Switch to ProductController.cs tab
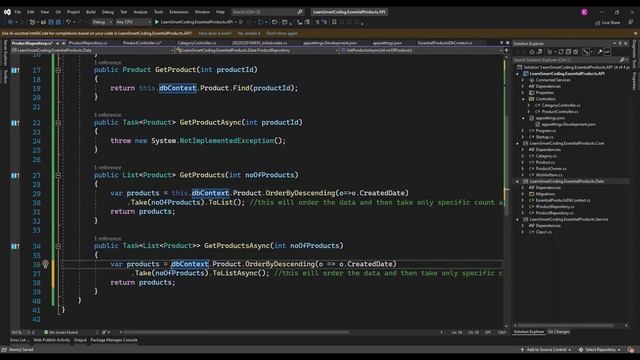 pos(142,43)
